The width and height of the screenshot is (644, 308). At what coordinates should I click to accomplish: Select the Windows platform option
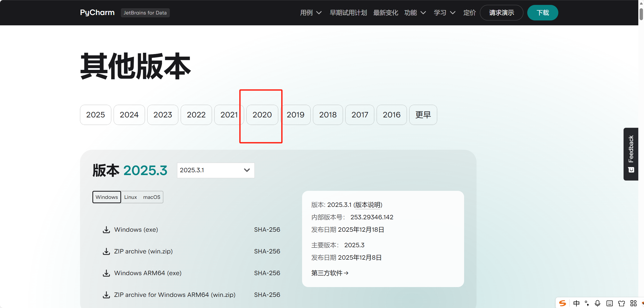(106, 197)
